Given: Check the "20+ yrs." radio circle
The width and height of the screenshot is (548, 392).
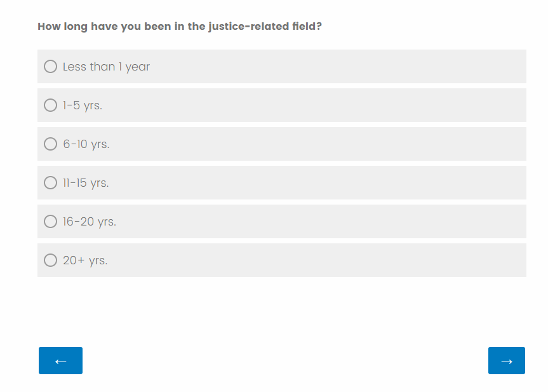Looking at the screenshot, I should click(x=51, y=260).
